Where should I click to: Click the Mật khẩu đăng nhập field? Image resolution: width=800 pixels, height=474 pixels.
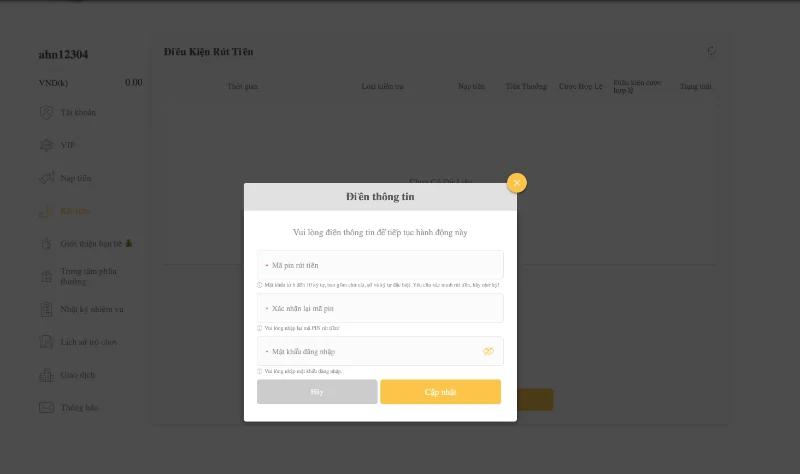[380, 351]
